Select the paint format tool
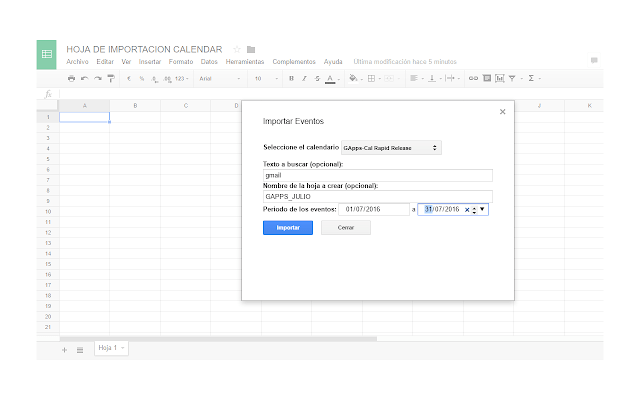Image resolution: width=640 pixels, height=400 pixels. (x=111, y=78)
